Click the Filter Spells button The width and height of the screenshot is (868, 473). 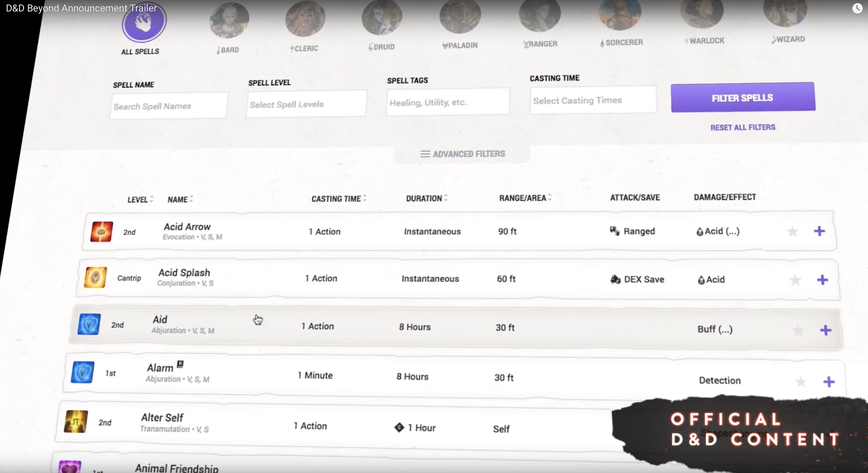(743, 97)
